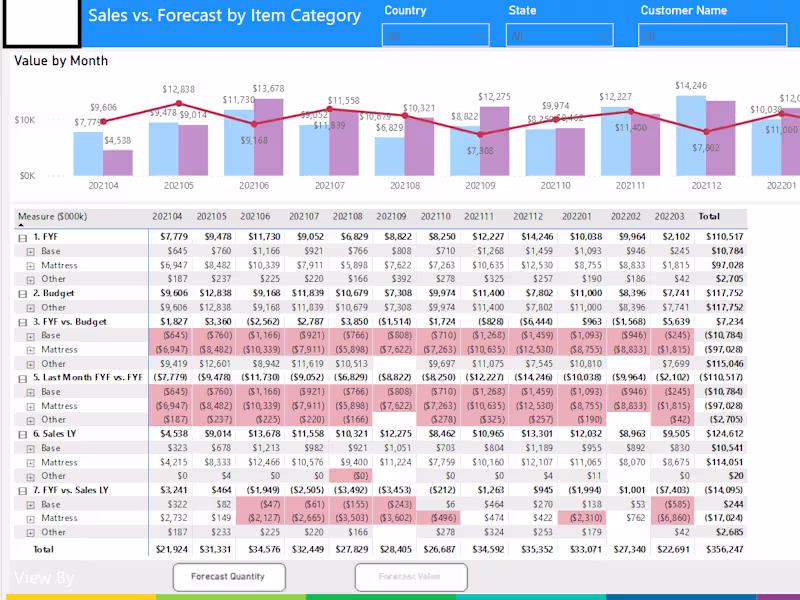Open the Customer Name dropdown filter
The width and height of the screenshot is (800, 600).
pyautogui.click(x=712, y=36)
